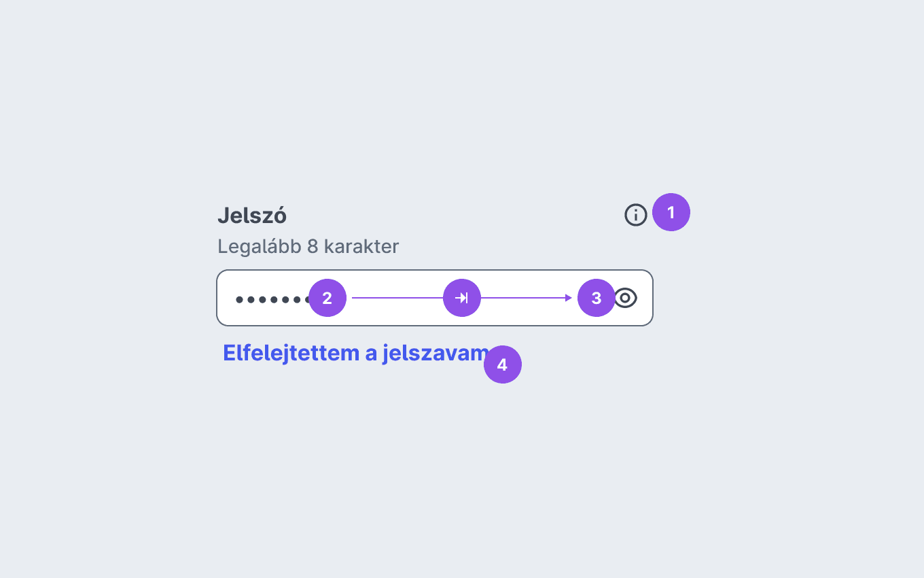
Task: Click annotation badge number 3
Action: [x=597, y=298]
